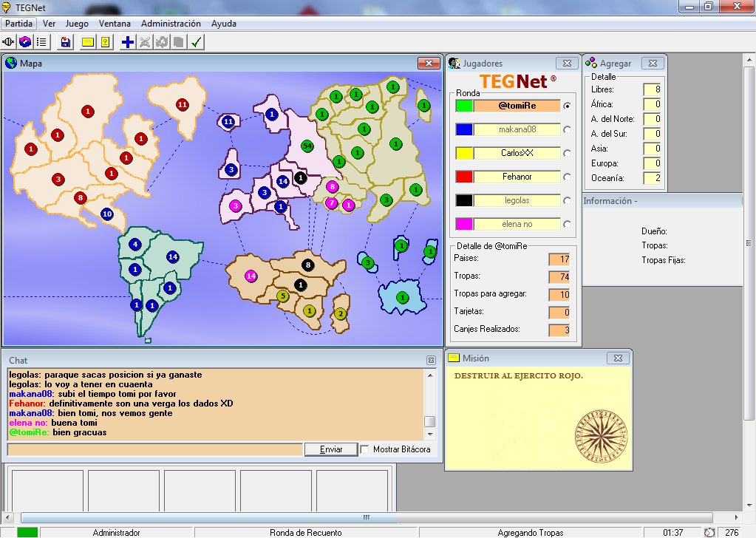Click the plug connection icon in toolbar
This screenshot has width=756, height=538.
10,42
